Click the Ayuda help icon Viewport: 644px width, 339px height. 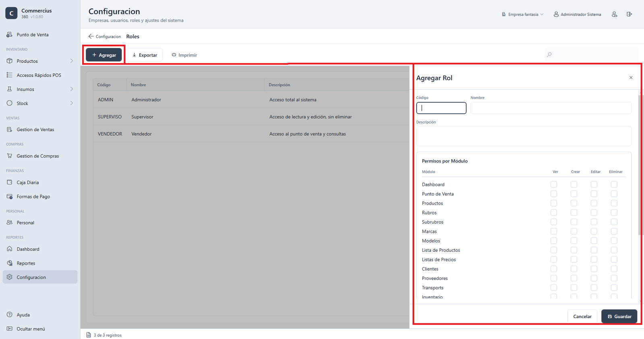(x=10, y=314)
